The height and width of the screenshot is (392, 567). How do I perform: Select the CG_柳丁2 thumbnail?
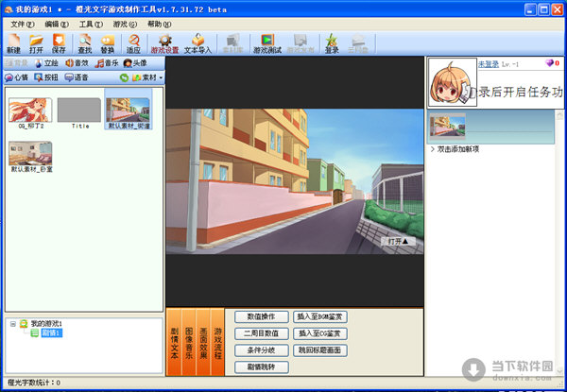coord(30,113)
